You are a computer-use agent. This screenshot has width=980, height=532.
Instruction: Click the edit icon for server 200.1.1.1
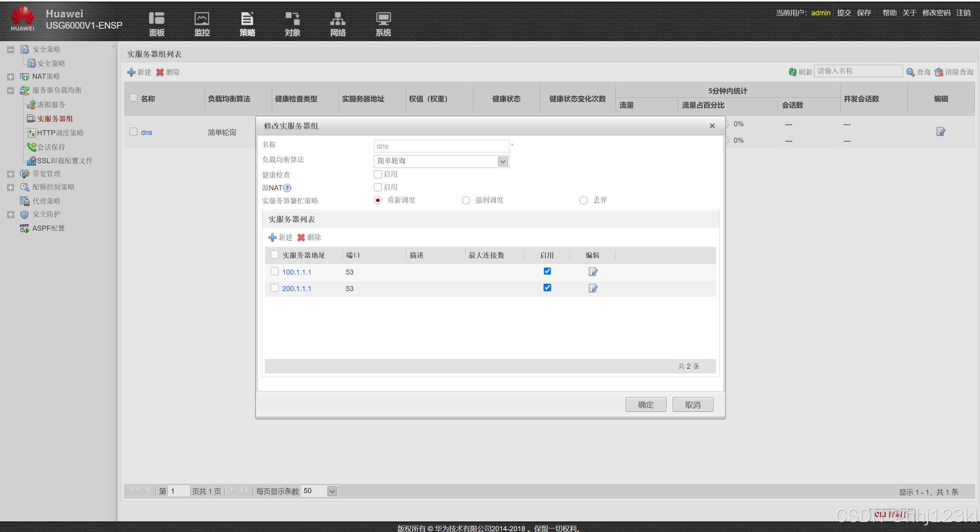[593, 288]
